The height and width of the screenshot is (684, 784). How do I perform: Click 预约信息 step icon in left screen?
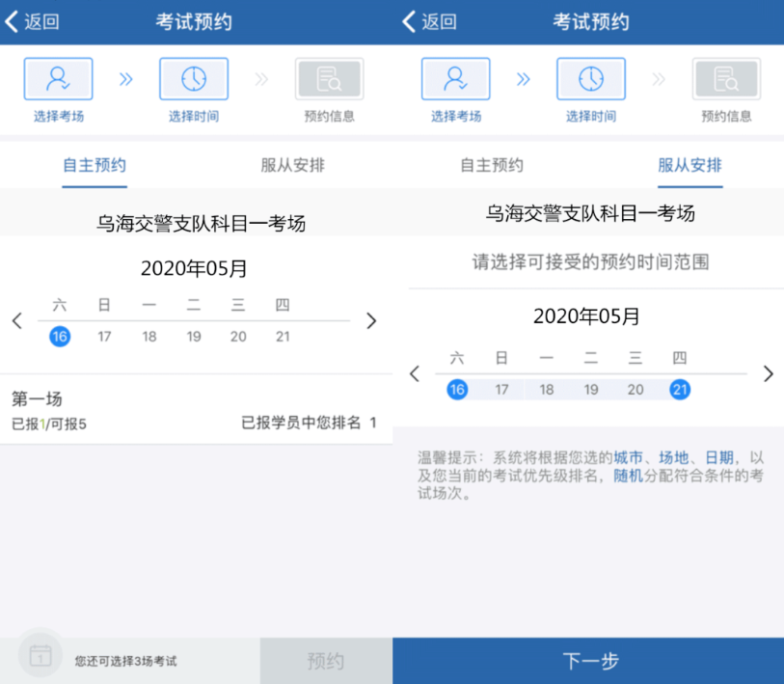click(329, 79)
